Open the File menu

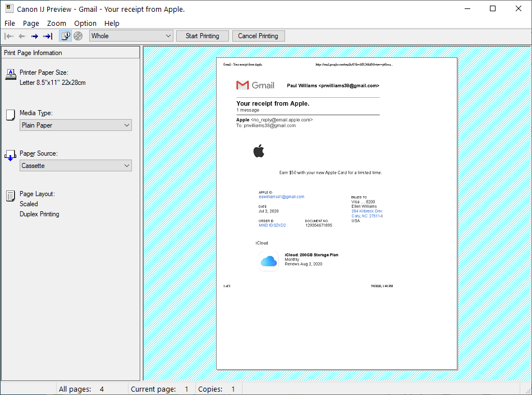10,23
